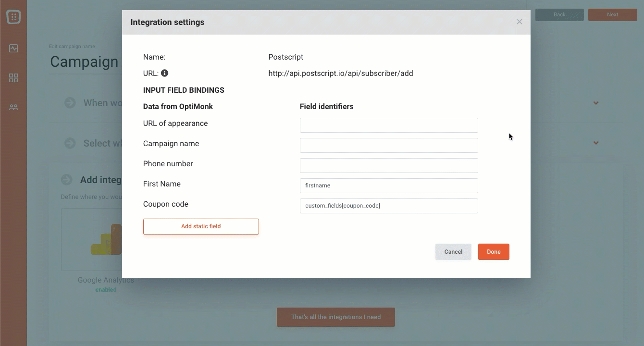The image size is (644, 346).
Task: Click the Data from OptiMonk column header
Action: [178, 107]
